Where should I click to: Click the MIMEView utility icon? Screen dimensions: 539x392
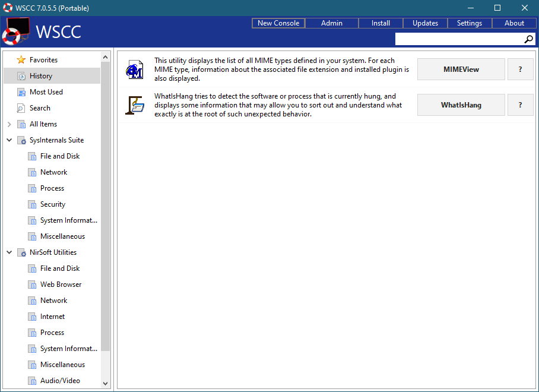point(134,69)
